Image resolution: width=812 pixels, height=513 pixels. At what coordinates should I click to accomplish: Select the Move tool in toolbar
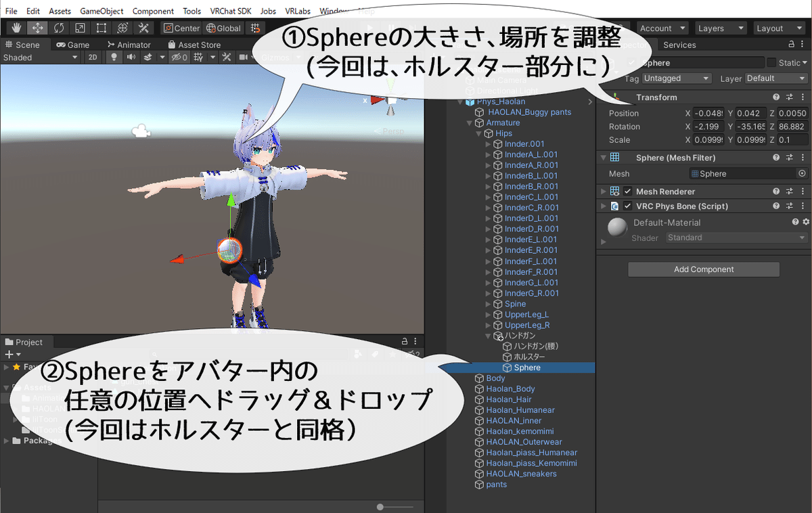[x=38, y=28]
